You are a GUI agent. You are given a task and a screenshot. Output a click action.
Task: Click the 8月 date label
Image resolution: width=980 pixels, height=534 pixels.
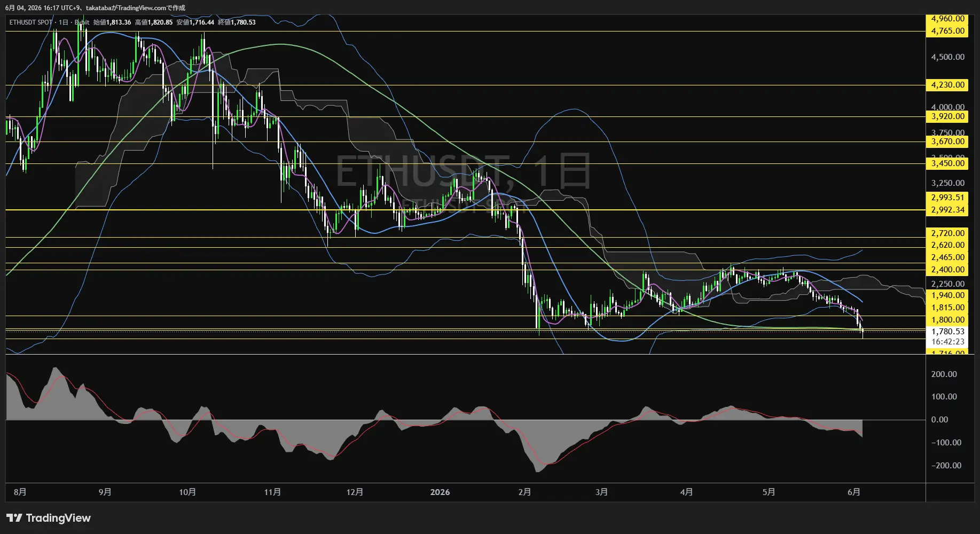20,492
